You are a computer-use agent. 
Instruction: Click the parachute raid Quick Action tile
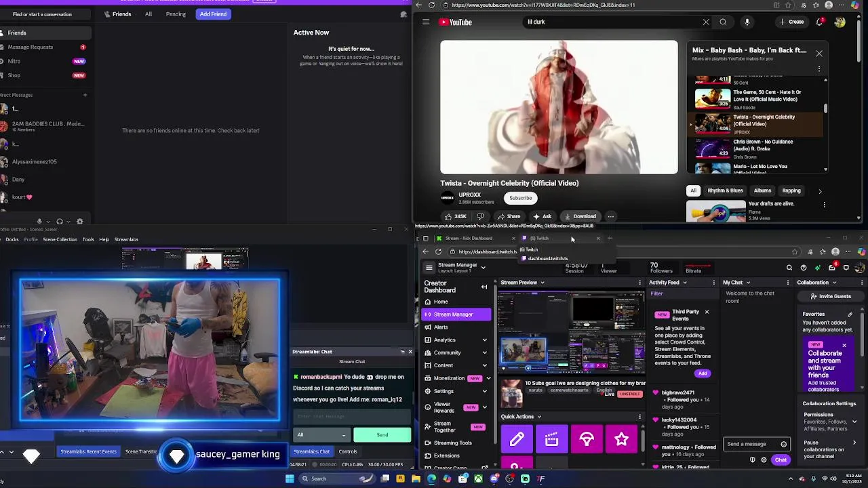[587, 439]
